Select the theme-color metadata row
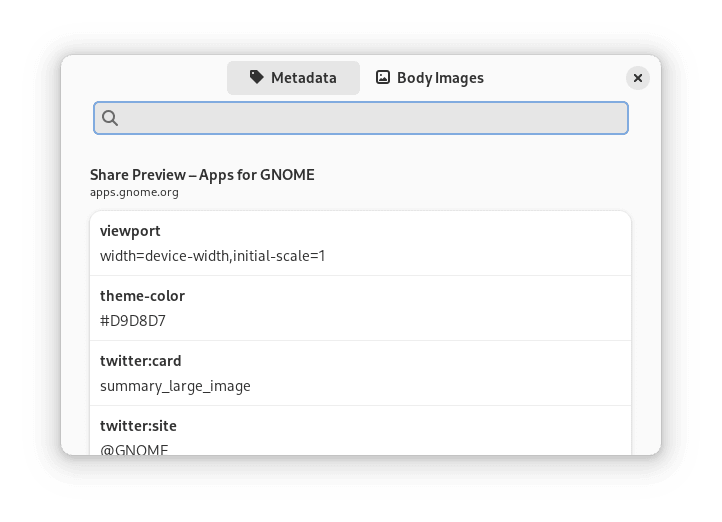Viewport: 722px width, 522px height. pos(361,308)
